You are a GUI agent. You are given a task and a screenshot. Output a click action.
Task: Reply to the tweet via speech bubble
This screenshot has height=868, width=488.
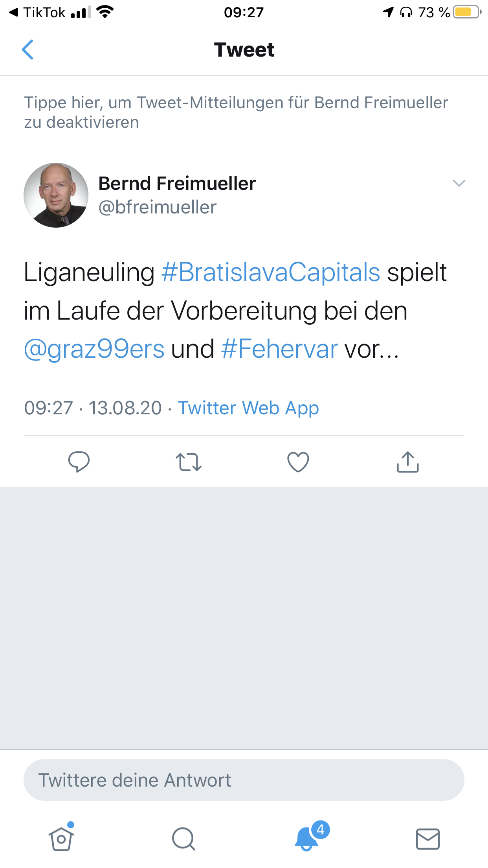pos(79,462)
